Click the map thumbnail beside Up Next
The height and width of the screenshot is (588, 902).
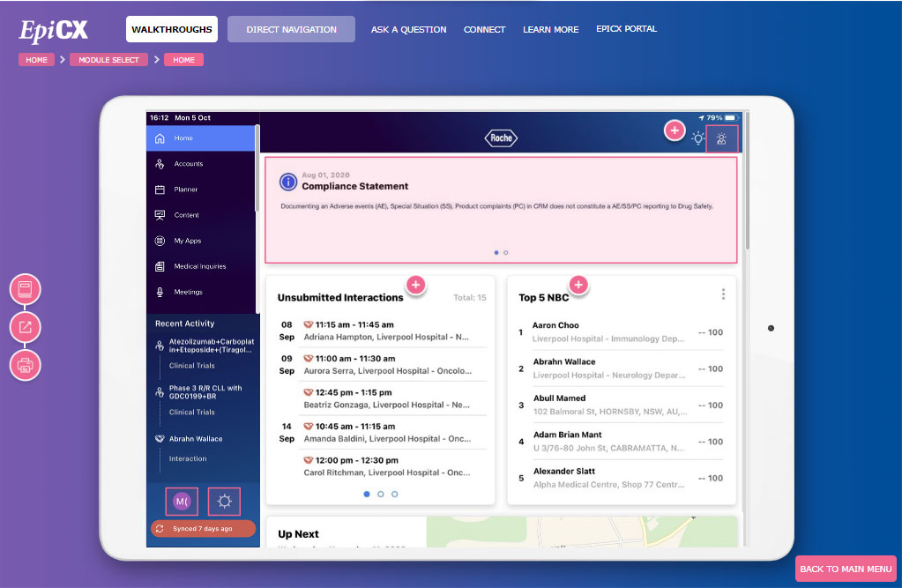point(582,532)
